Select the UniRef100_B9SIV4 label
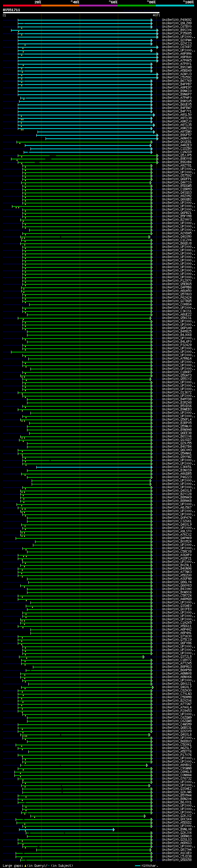This screenshot has width=197, height=868. coord(177,30)
